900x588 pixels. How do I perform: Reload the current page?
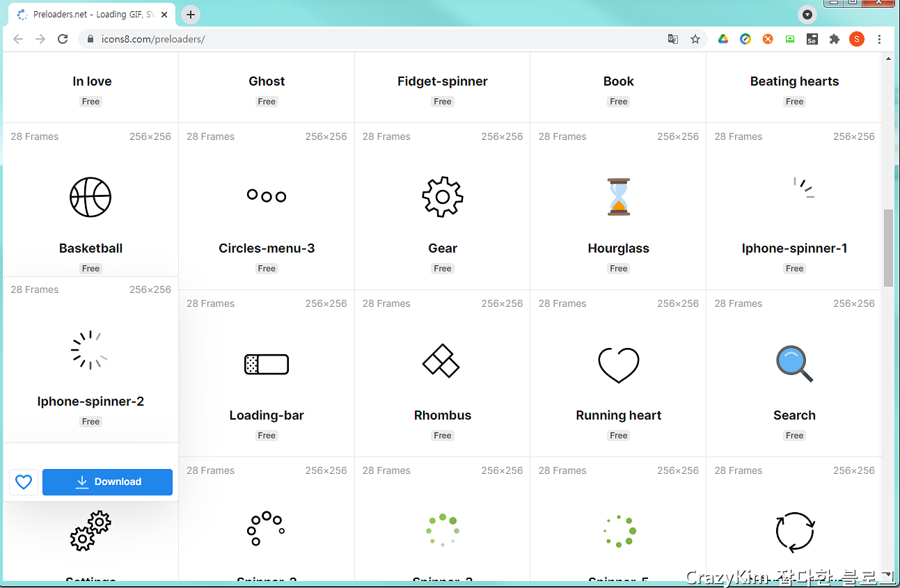click(x=63, y=39)
